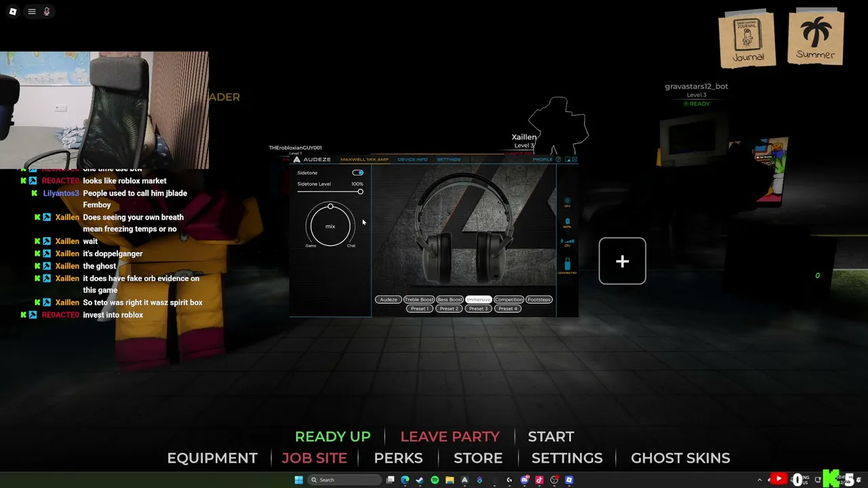Open Microsoft Edge from taskbar
The height and width of the screenshot is (488, 868).
click(405, 480)
